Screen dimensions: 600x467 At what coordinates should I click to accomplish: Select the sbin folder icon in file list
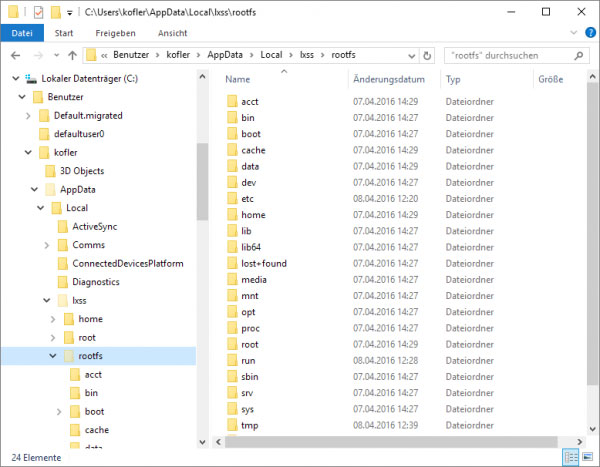click(x=232, y=377)
